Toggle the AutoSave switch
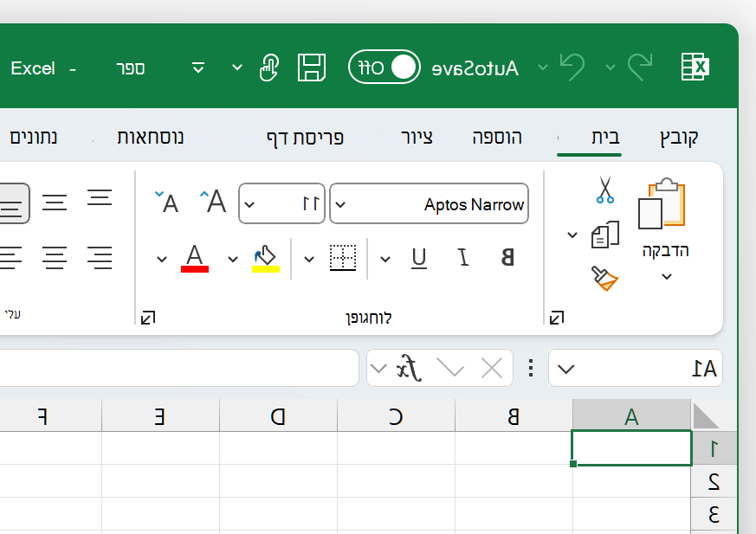This screenshot has width=756, height=534. [x=384, y=67]
